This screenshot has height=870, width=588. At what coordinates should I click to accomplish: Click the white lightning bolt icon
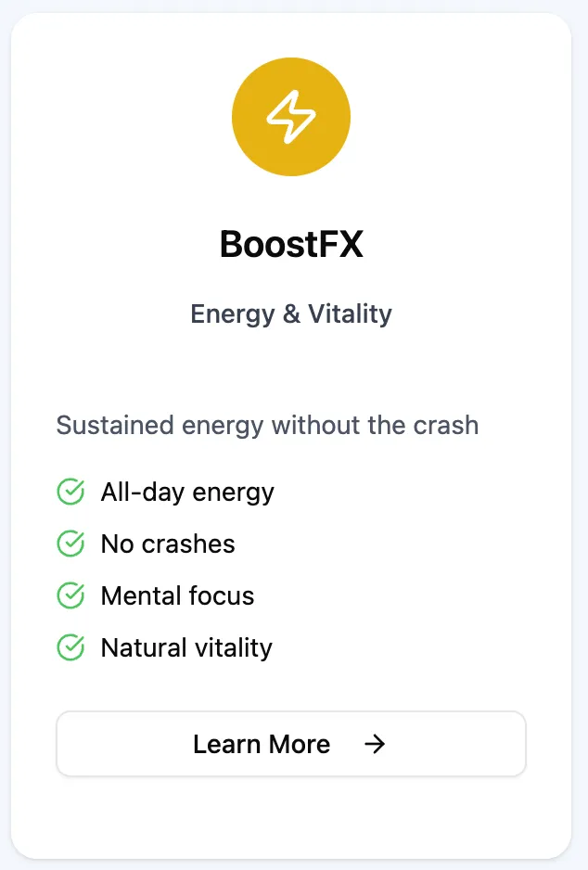[x=291, y=117]
